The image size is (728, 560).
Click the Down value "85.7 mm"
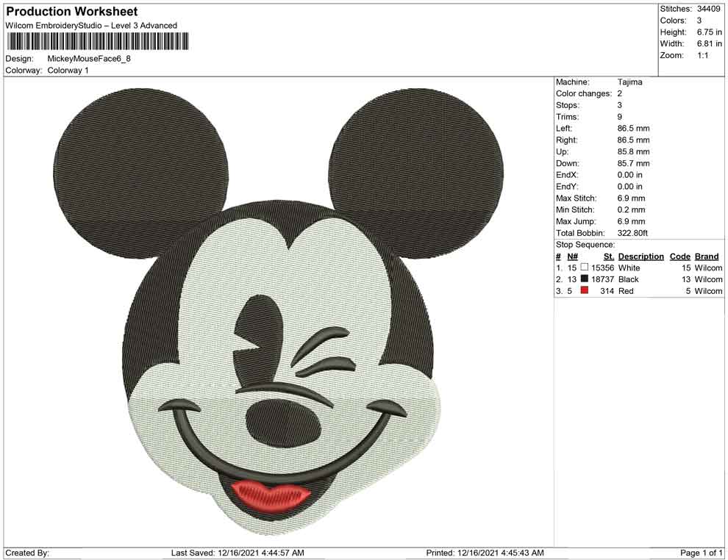tap(633, 163)
